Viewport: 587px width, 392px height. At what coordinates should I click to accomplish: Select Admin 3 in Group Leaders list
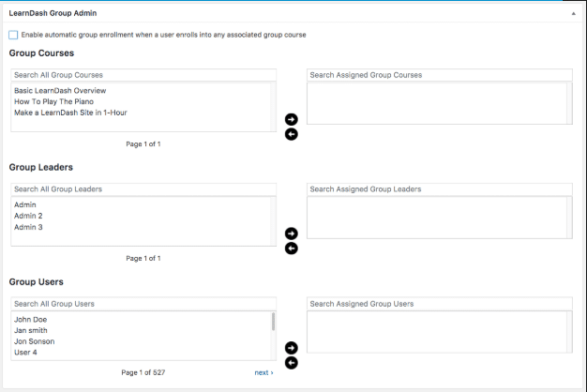28,227
